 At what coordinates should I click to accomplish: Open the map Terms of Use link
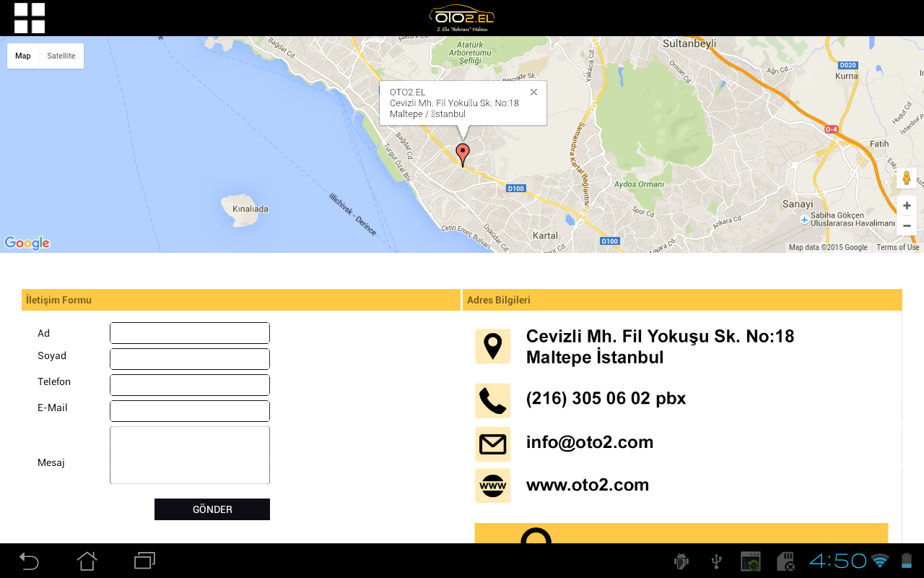pyautogui.click(x=897, y=247)
